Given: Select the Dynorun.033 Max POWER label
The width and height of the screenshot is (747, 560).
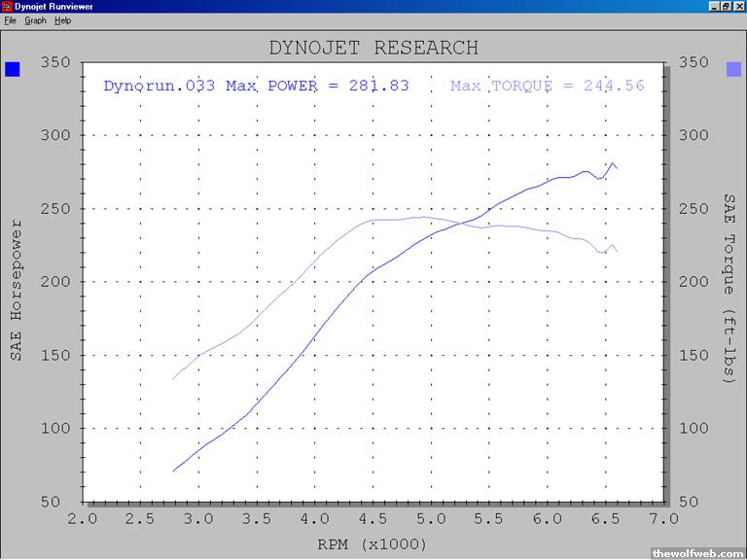Looking at the screenshot, I should pyautogui.click(x=256, y=86).
